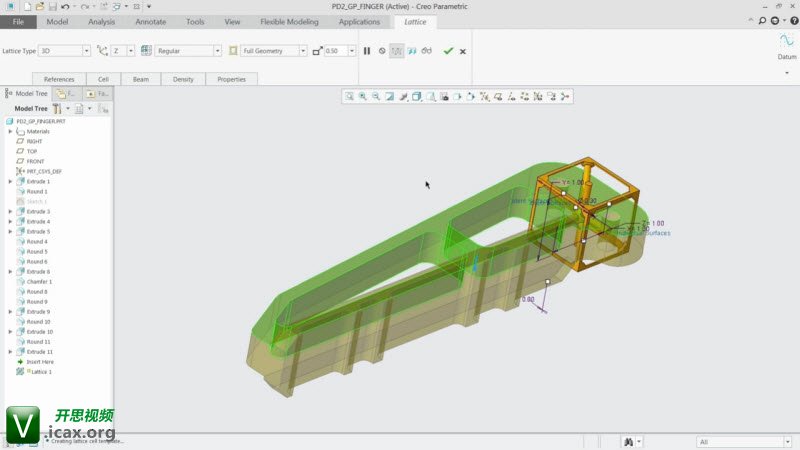Click the Save icon in quick access toolbar
The image size is (800, 450).
click(x=53, y=7)
